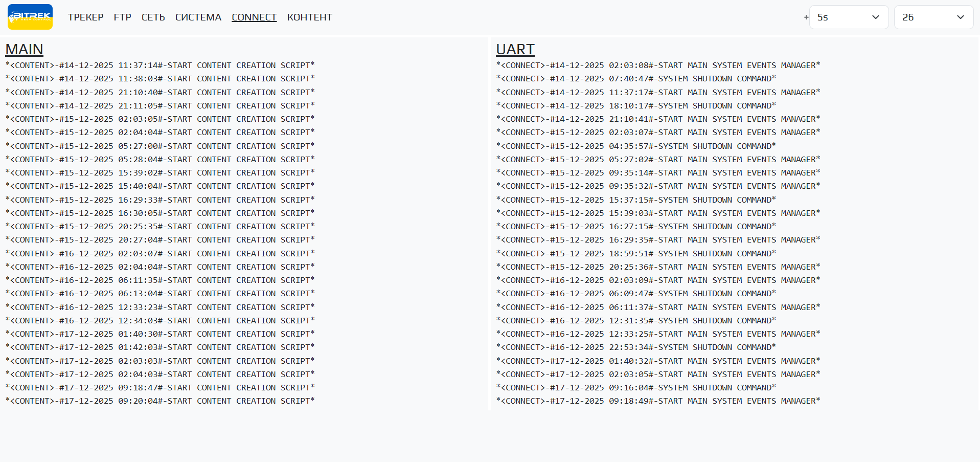Click UART shutdown entry at 16-12-2025 22:53:34
This screenshot has height=462, width=980.
tap(636, 347)
